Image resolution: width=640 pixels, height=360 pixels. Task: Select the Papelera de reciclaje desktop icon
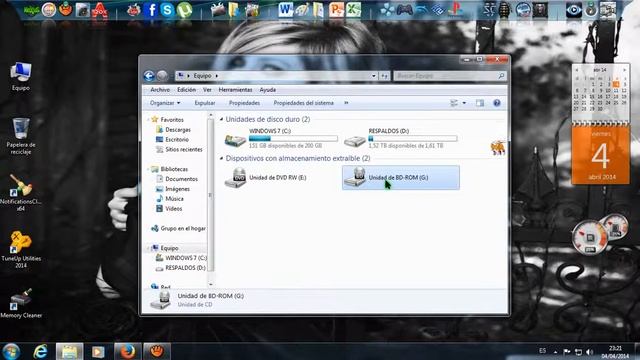point(21,136)
